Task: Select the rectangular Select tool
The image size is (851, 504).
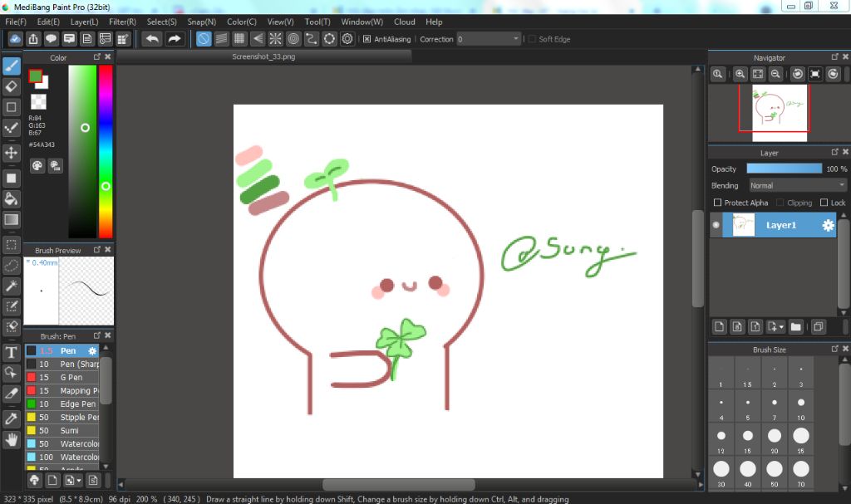Action: click(12, 245)
